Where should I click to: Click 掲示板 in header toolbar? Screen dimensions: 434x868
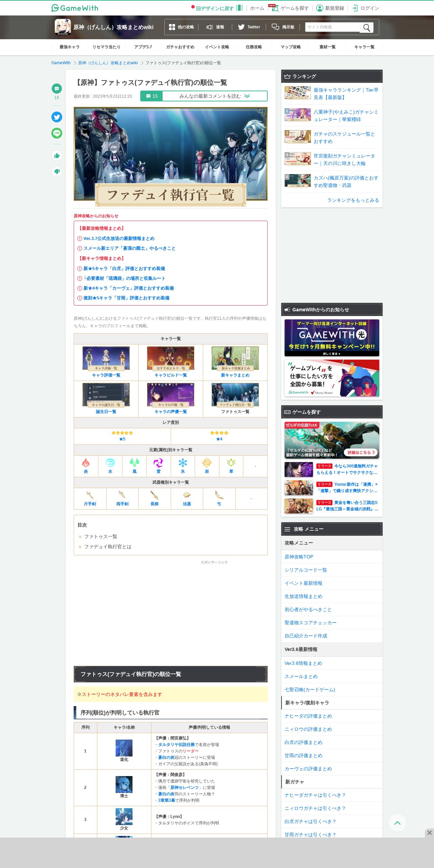[283, 27]
